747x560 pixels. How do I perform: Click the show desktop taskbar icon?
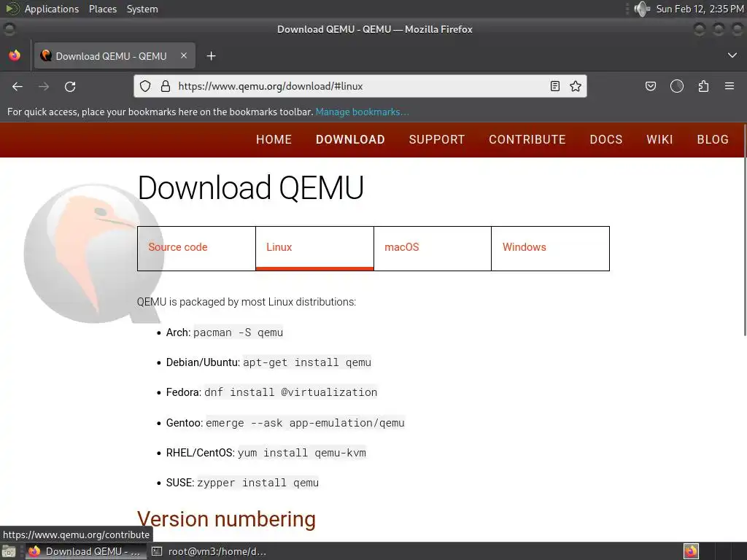point(9,551)
